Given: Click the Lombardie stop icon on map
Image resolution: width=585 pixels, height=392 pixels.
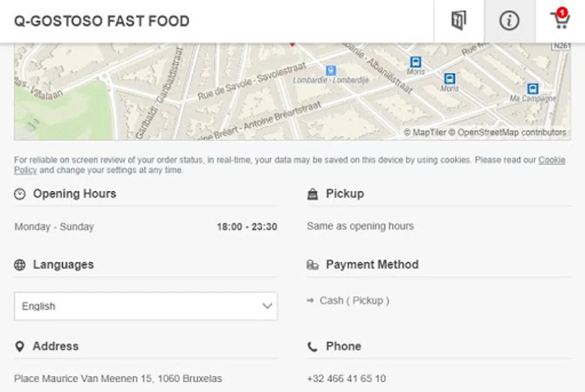Looking at the screenshot, I should (x=331, y=71).
